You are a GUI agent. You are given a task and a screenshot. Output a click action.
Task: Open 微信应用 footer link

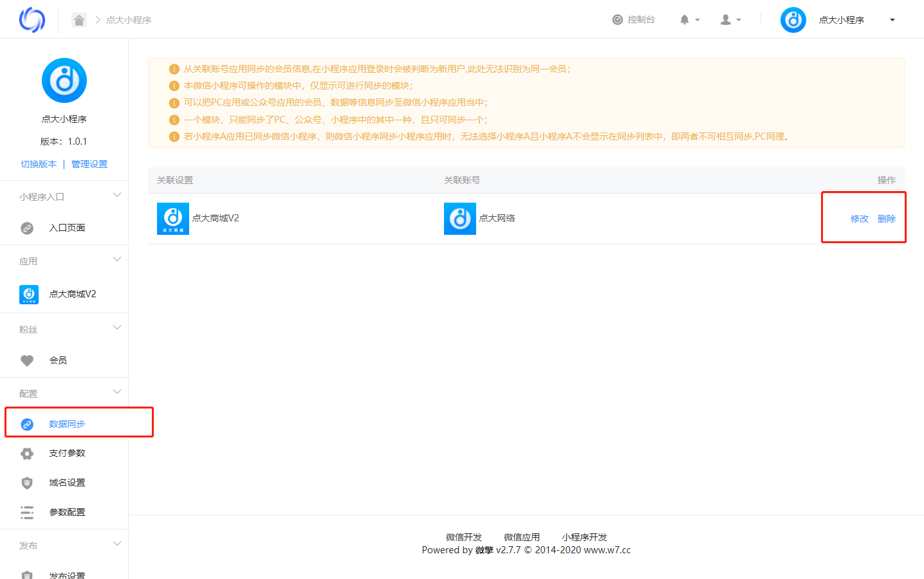pos(522,537)
